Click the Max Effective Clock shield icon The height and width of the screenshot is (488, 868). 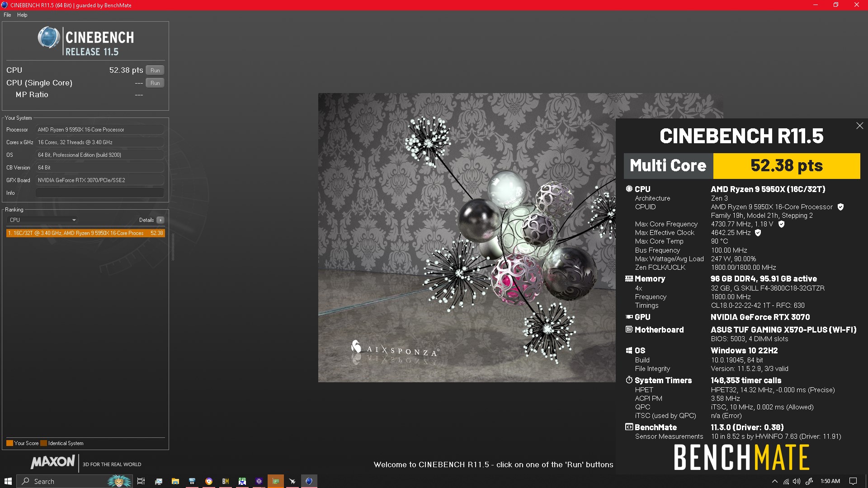click(x=758, y=233)
